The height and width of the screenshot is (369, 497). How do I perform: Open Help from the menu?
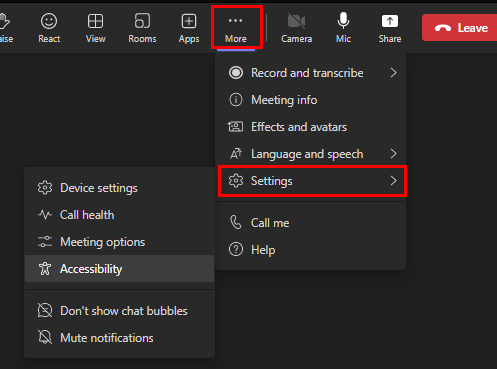pos(311,250)
